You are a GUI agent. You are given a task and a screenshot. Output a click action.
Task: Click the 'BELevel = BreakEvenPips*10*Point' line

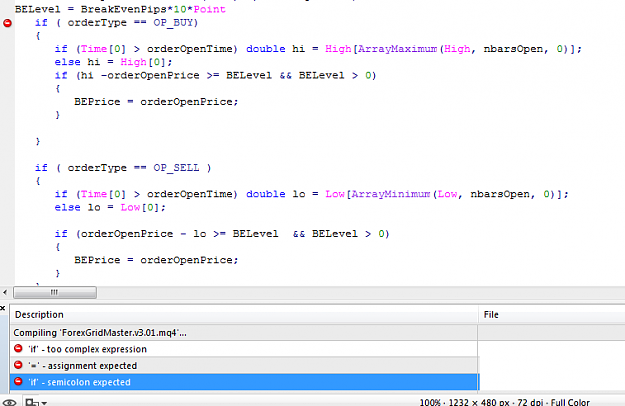tap(120, 9)
